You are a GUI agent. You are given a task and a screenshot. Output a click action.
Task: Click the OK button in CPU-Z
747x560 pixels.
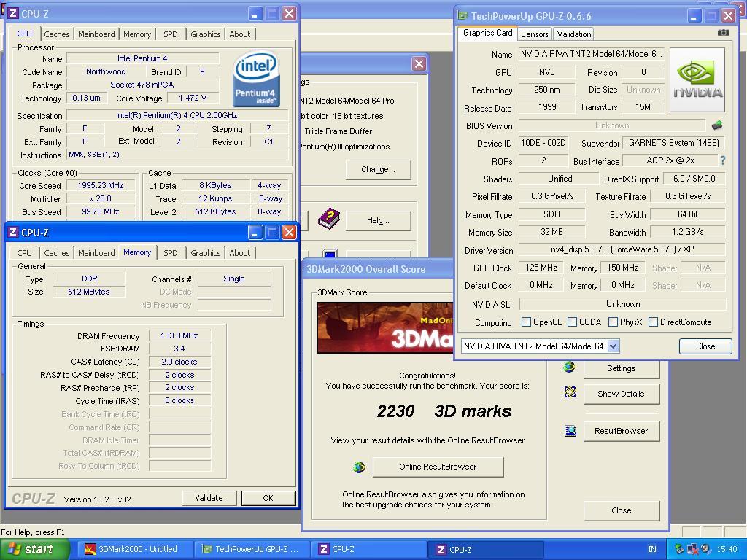coord(268,498)
